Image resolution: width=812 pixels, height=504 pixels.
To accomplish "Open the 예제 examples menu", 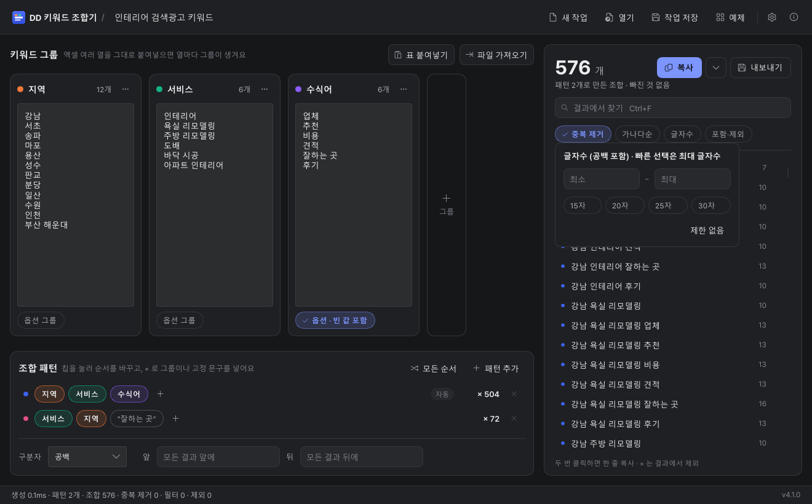I will pyautogui.click(x=730, y=17).
